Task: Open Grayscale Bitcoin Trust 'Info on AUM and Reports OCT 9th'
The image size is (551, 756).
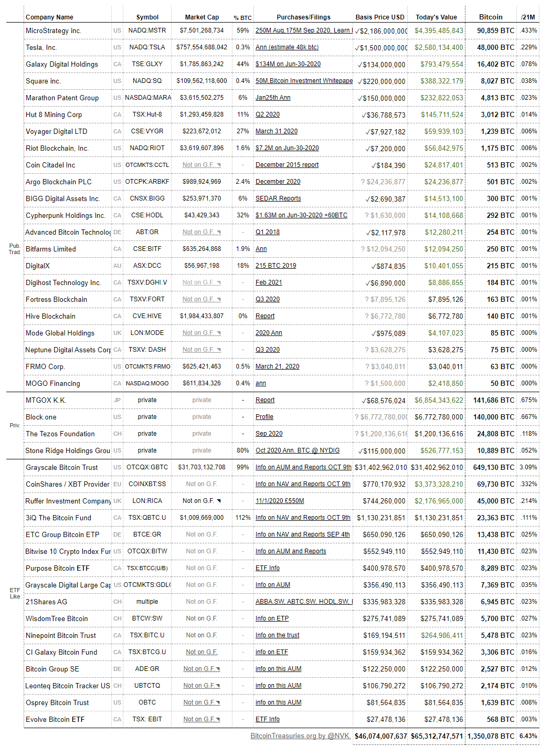Action: 304,467
